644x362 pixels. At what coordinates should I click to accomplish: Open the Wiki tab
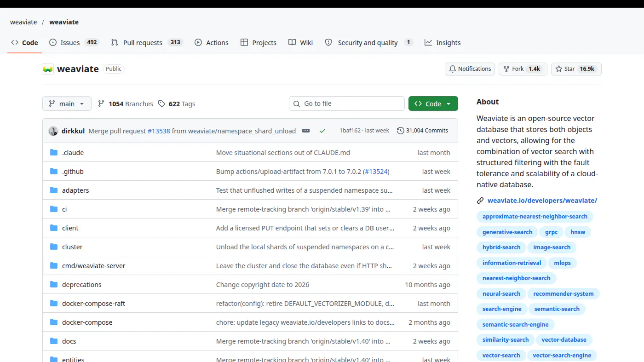tap(300, 43)
